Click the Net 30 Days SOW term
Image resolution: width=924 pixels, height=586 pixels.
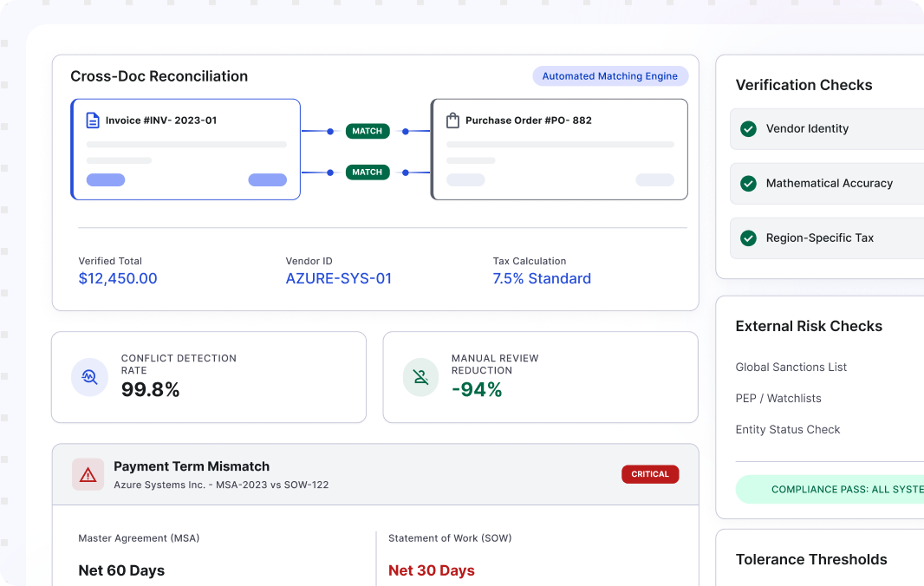click(432, 570)
